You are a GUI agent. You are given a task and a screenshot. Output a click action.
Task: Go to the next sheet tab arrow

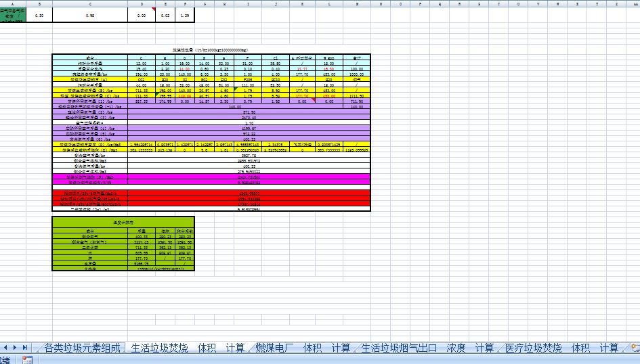point(15,348)
